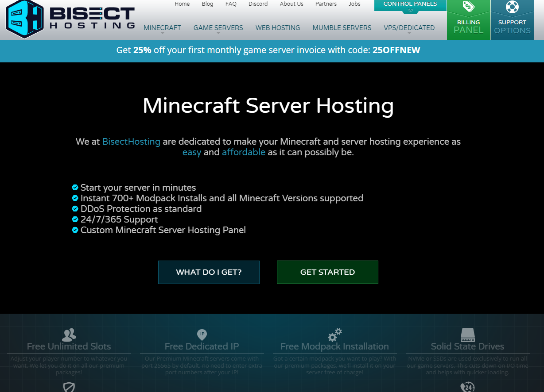Screen dimensions: 544x392
Task: Click Discord in the top navigation
Action: [258, 4]
